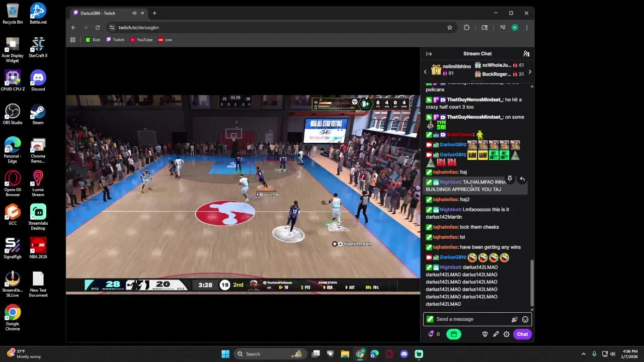
Task: Open Discord from the taskbar
Action: click(404, 354)
